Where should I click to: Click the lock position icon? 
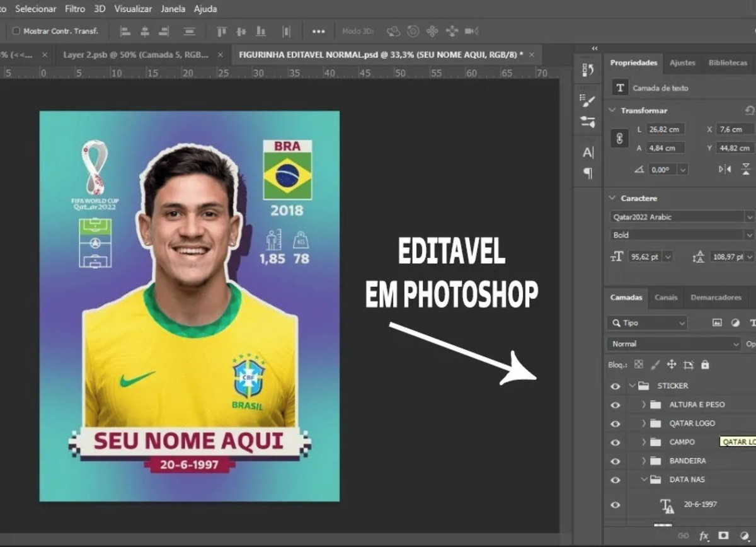point(672,364)
